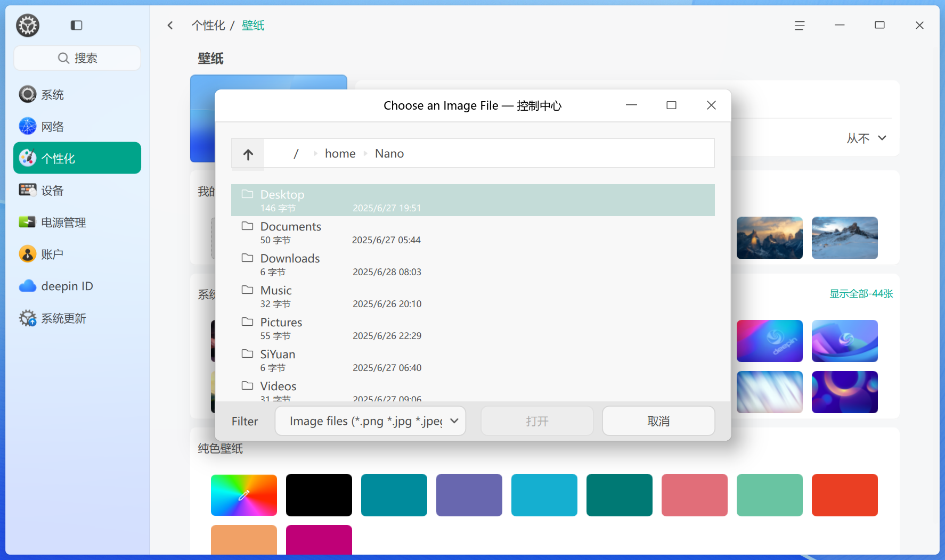Open the 系统 settings icon
Image resolution: width=945 pixels, height=560 pixels.
click(x=28, y=94)
